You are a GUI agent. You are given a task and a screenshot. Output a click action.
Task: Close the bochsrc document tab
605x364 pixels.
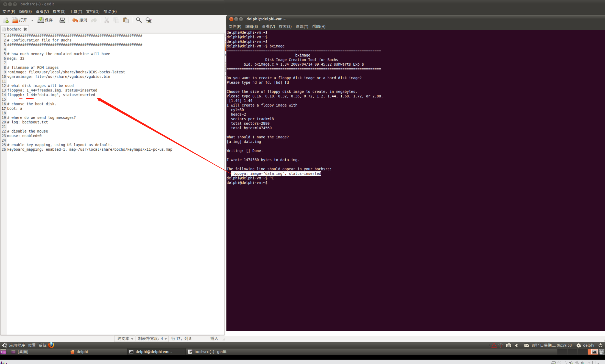(x=25, y=29)
